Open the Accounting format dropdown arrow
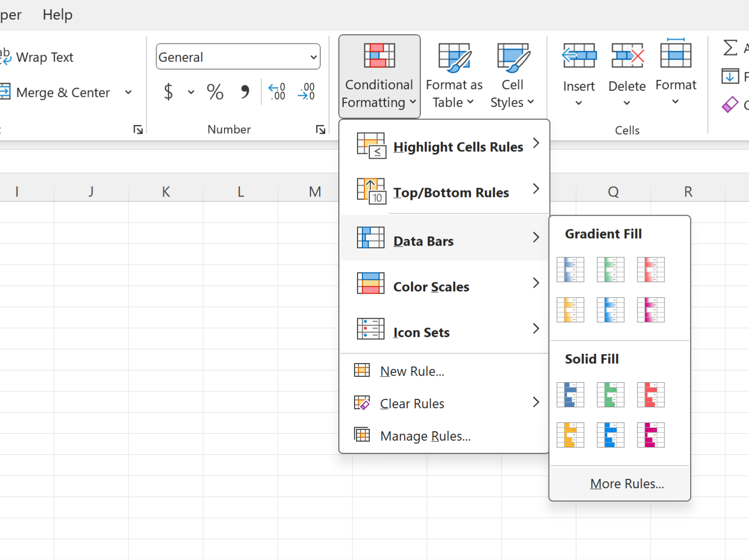749x560 pixels. (x=191, y=92)
